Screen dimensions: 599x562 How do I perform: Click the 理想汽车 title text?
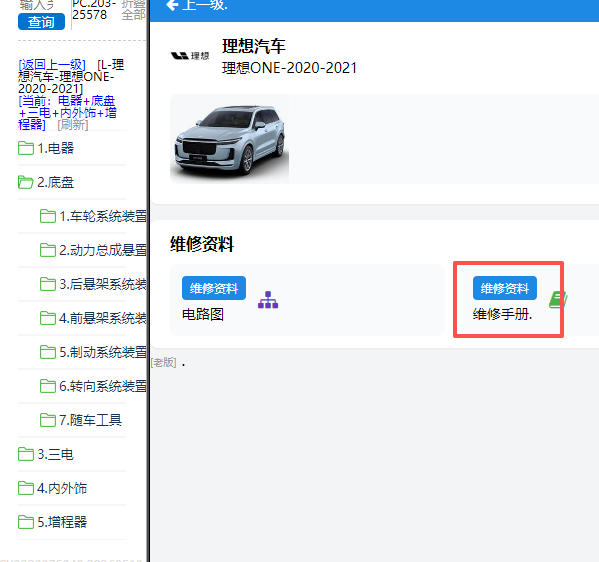pyautogui.click(x=254, y=46)
